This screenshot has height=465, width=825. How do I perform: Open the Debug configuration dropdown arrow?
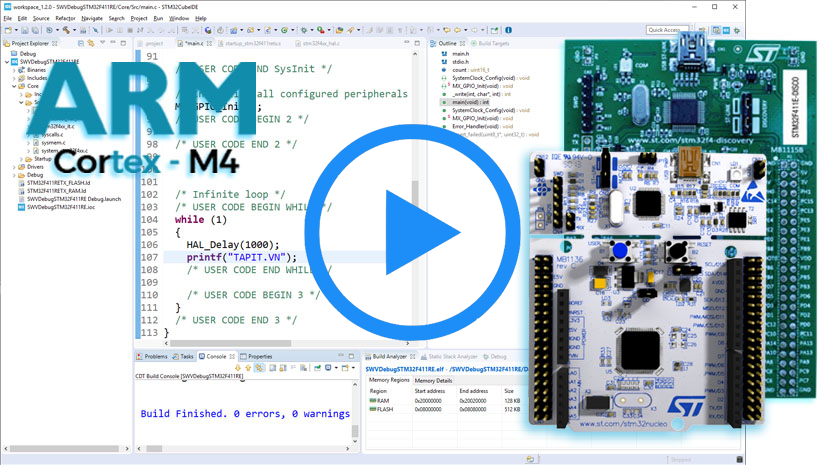click(311, 30)
